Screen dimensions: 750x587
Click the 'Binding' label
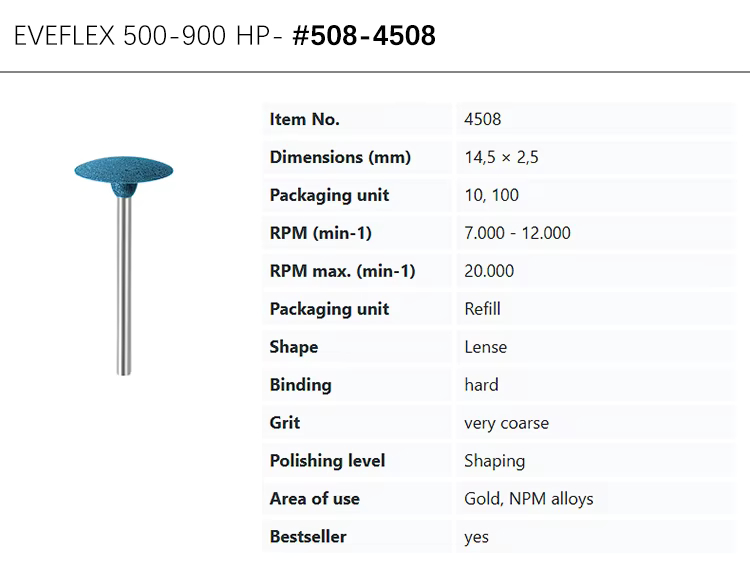pos(300,385)
